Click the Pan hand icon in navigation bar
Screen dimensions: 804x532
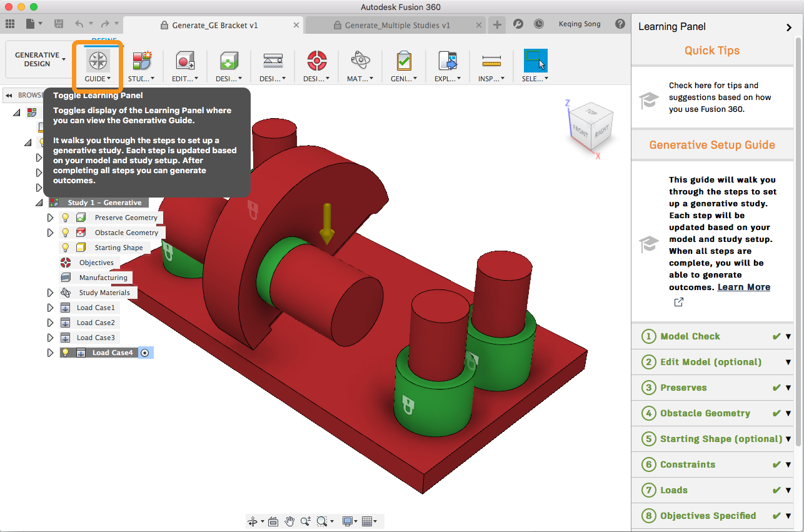point(289,521)
